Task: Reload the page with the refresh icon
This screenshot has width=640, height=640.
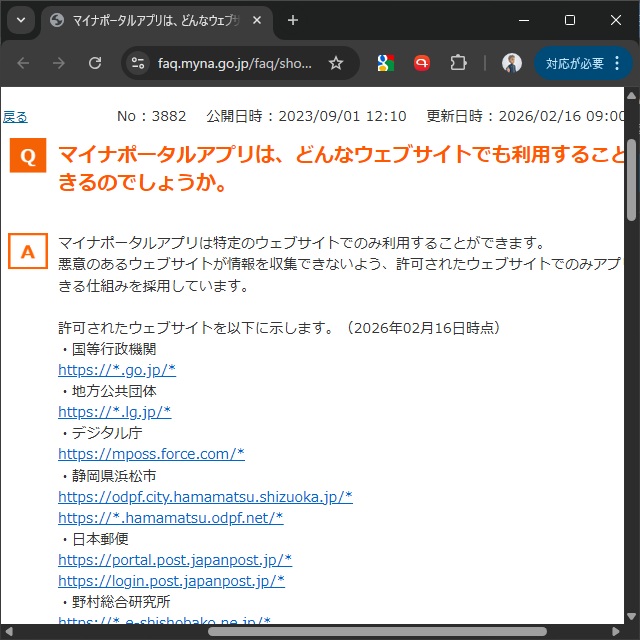Action: [x=95, y=63]
